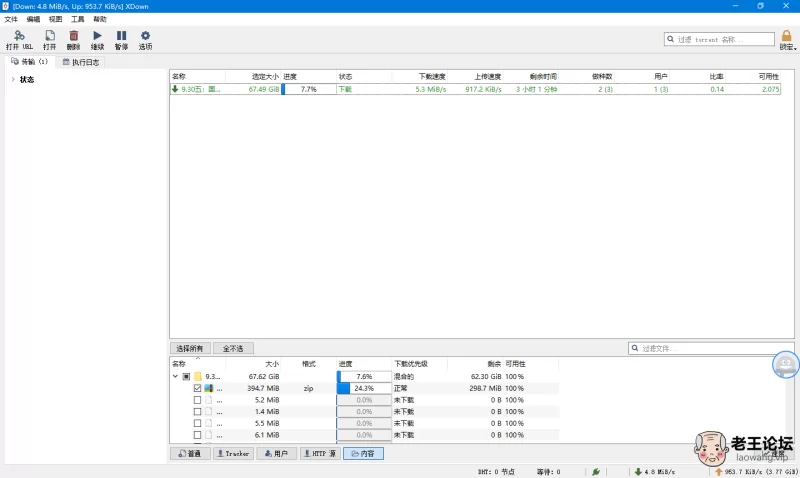Check the 5.2 MiB file checkbox
The width and height of the screenshot is (800, 478).
(197, 400)
